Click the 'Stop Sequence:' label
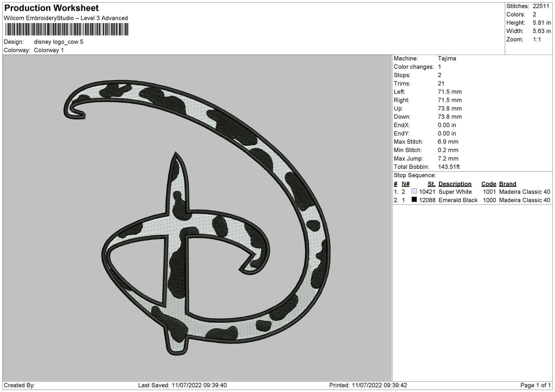Screen dimensions: 555x392 415,175
